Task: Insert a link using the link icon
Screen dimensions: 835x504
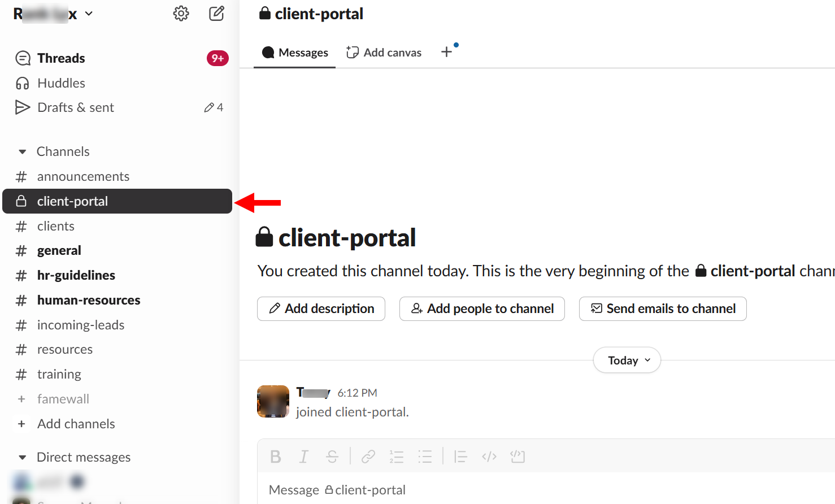Action: (368, 457)
